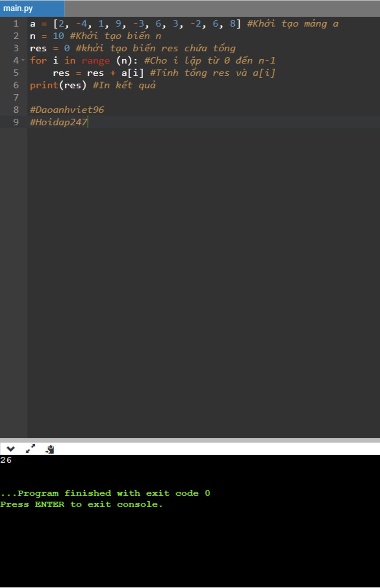Click line number 7 in the gutter
380x588 pixels.
pyautogui.click(x=16, y=98)
